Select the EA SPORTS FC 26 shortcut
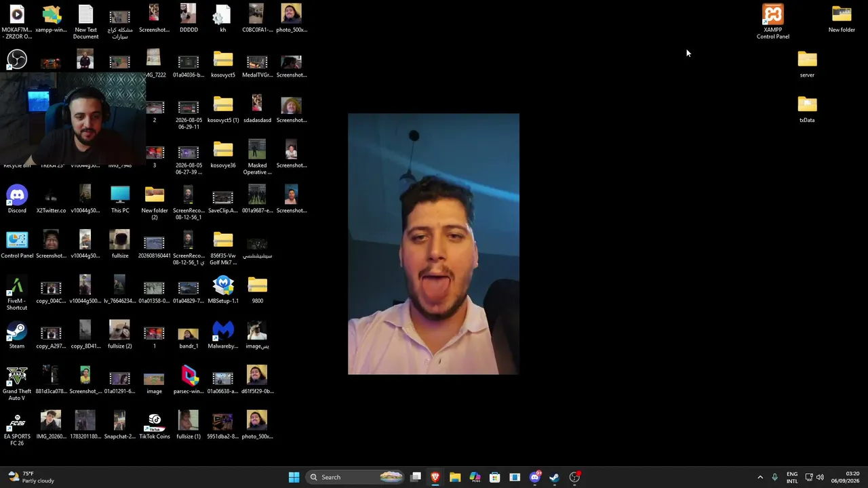 [17, 429]
